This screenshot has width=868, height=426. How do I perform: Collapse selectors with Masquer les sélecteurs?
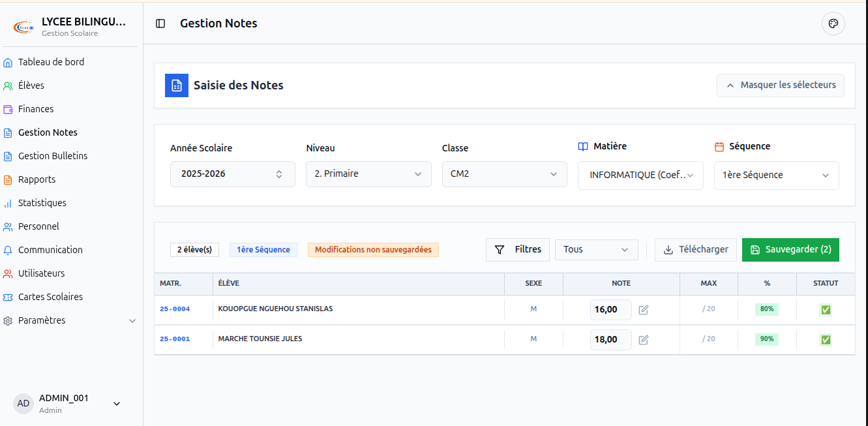(781, 85)
